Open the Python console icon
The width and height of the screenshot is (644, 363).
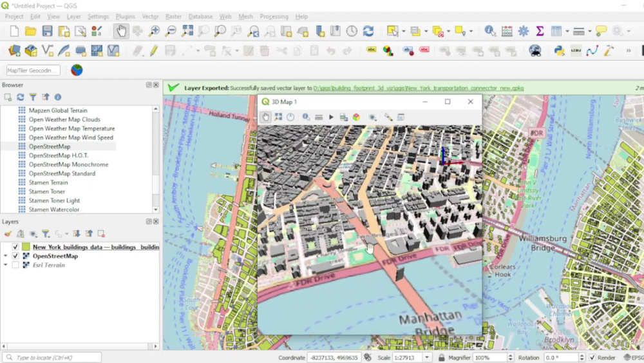tap(559, 50)
